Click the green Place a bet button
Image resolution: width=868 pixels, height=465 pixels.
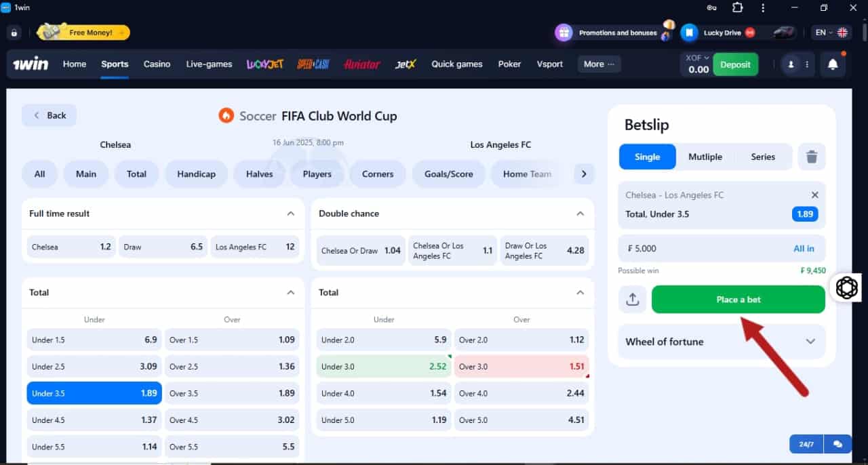[x=738, y=300]
